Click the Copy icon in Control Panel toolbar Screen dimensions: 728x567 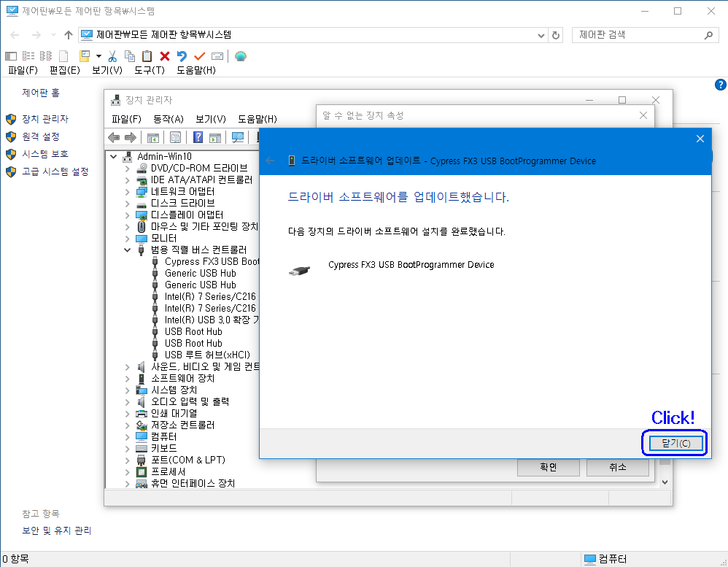click(130, 56)
